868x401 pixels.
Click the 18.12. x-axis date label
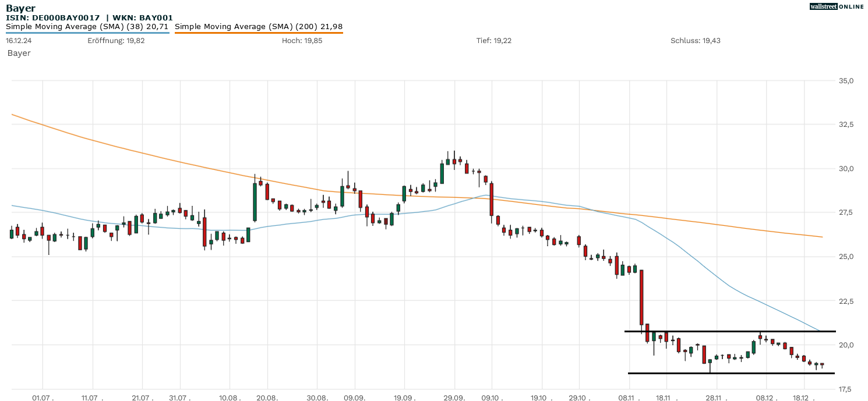point(804,397)
